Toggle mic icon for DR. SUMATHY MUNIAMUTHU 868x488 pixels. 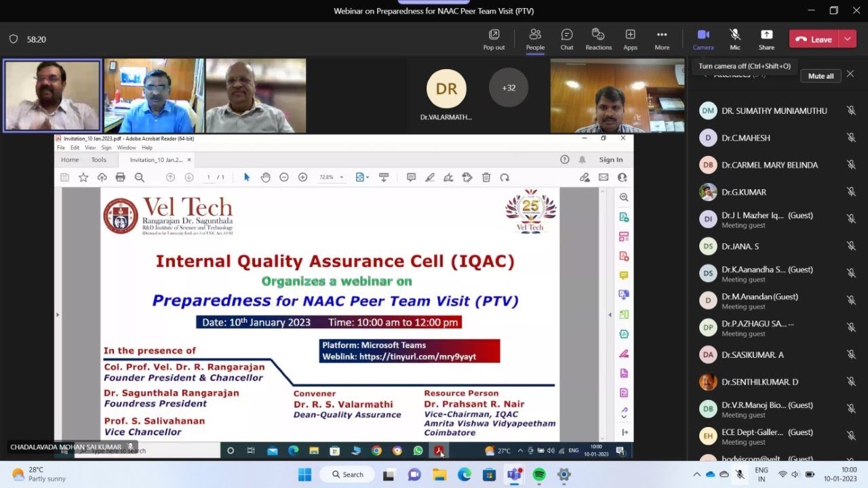851,110
